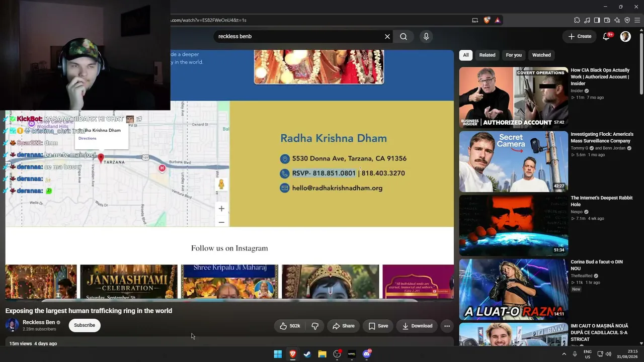The height and width of the screenshot is (362, 644).
Task: Select the Related filter chip
Action: coord(487,55)
